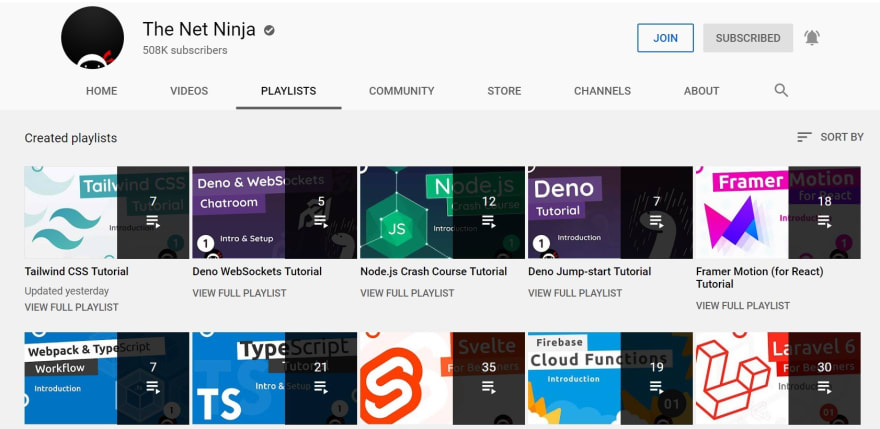This screenshot has height=429, width=880.
Task: Open the TypeScript Tutorial thumbnail
Action: (274, 378)
